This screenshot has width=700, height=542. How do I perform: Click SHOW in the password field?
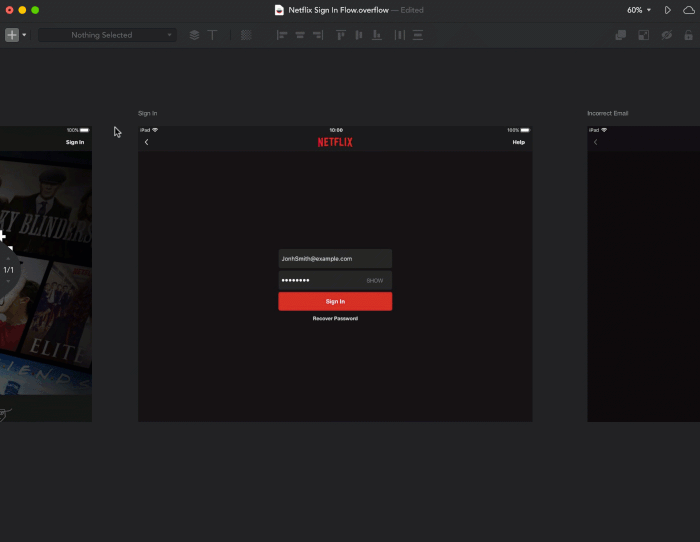(375, 280)
